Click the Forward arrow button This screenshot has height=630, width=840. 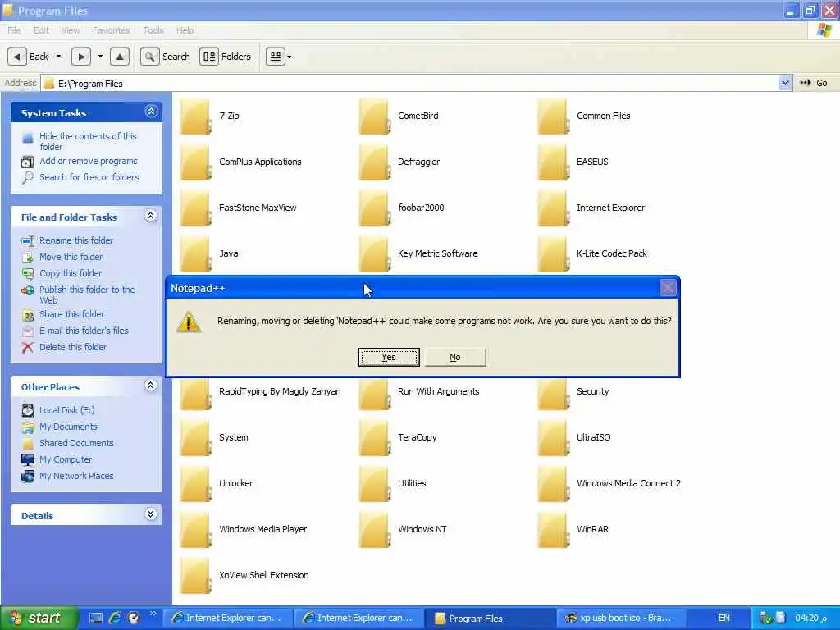click(x=81, y=57)
